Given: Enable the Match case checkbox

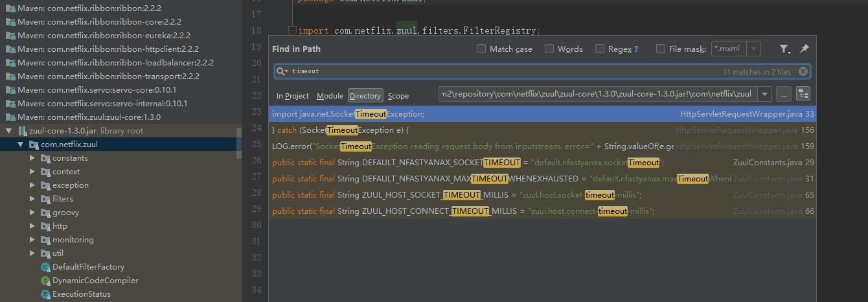Looking at the screenshot, I should [481, 49].
